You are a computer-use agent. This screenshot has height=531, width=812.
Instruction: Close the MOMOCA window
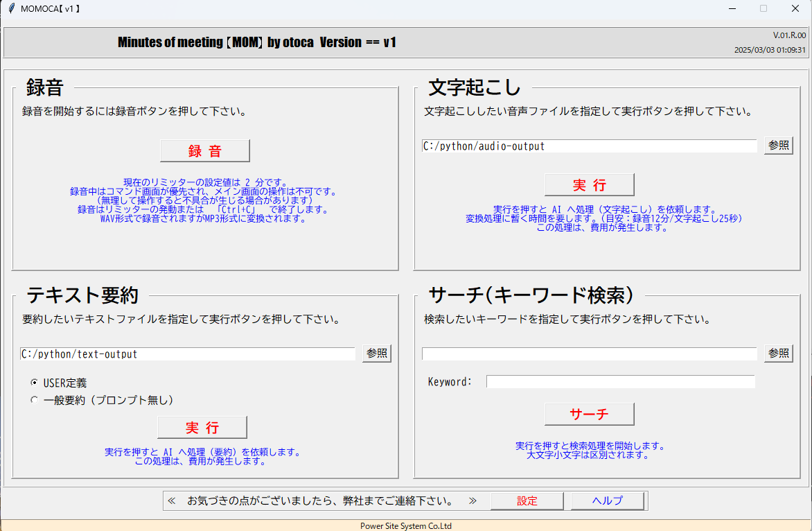pyautogui.click(x=795, y=8)
